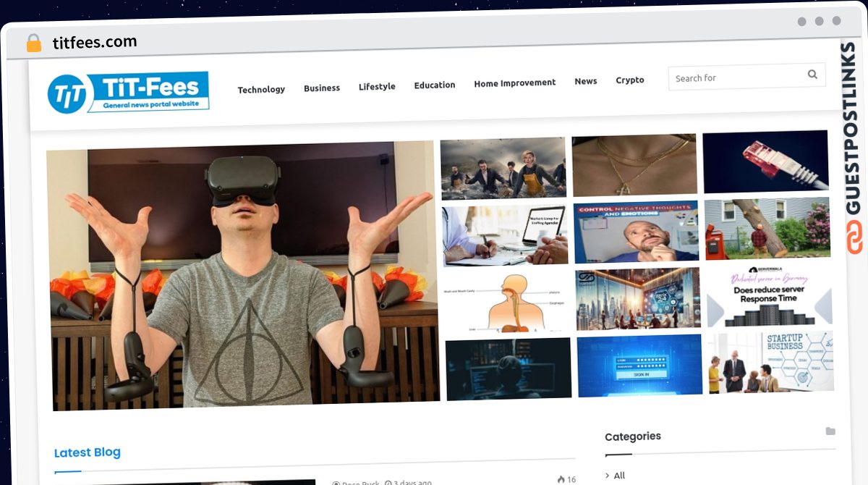Open the staffing agencies document thumbnail
This screenshot has height=485, width=868.
point(505,236)
